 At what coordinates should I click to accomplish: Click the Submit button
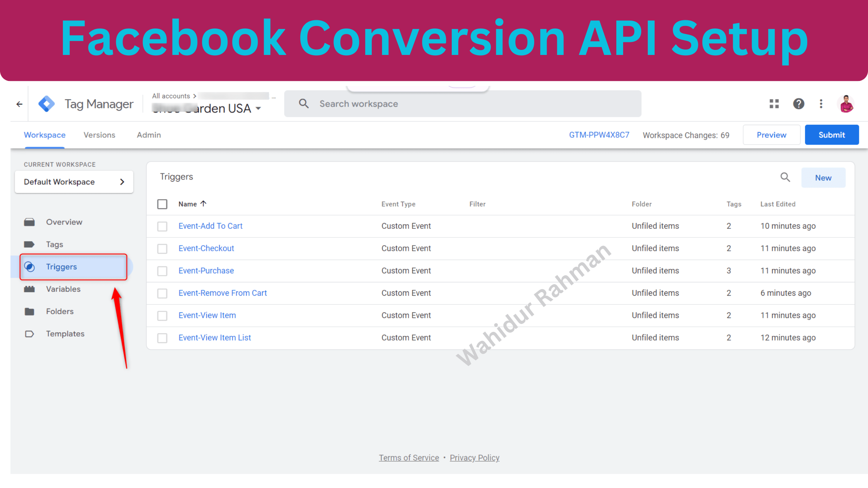click(x=832, y=135)
